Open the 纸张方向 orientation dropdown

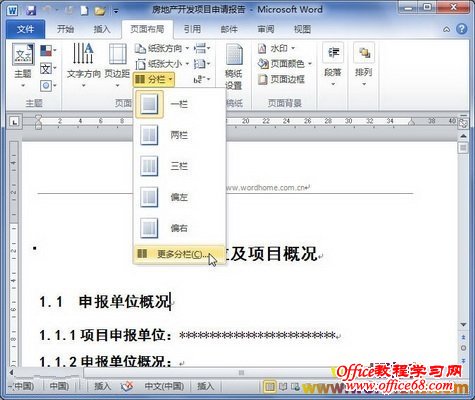pyautogui.click(x=162, y=49)
